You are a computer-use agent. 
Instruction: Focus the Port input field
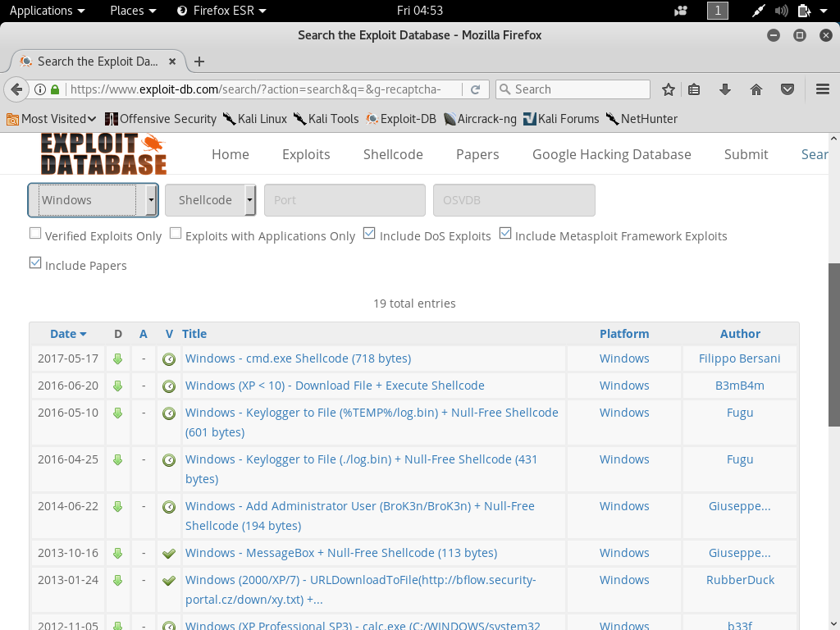pyautogui.click(x=345, y=200)
